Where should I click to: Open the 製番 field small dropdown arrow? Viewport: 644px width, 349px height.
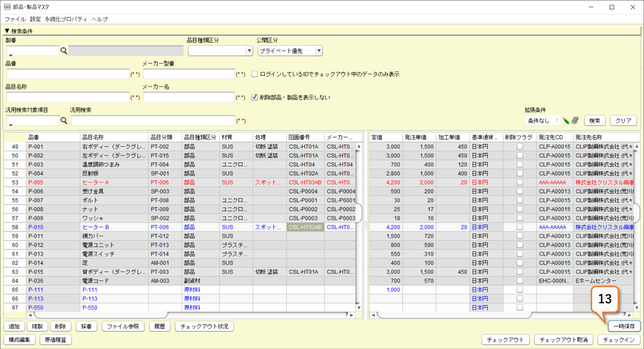click(11, 55)
